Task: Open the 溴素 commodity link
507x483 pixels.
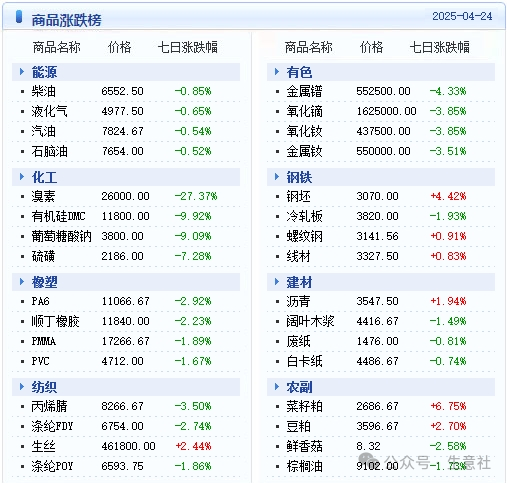Action: pyautogui.click(x=43, y=196)
